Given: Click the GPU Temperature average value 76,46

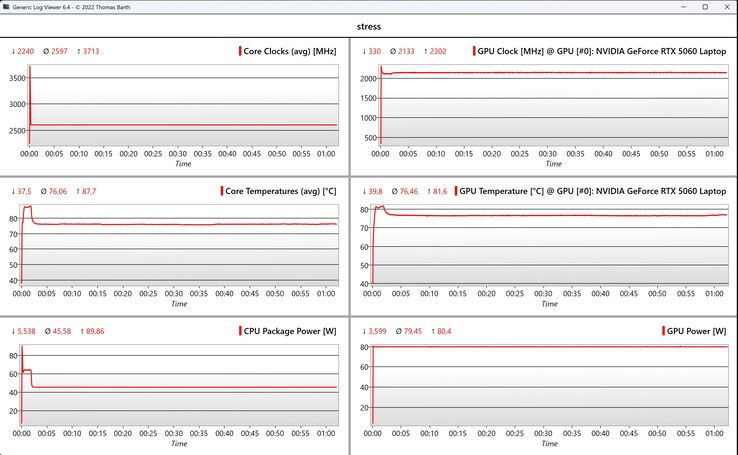Looking at the screenshot, I should (407, 190).
